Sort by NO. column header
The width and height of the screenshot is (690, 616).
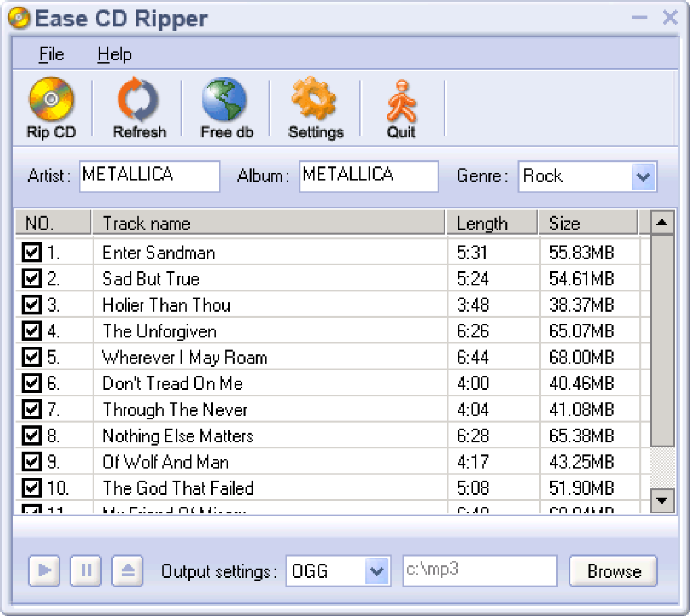pos(53,222)
